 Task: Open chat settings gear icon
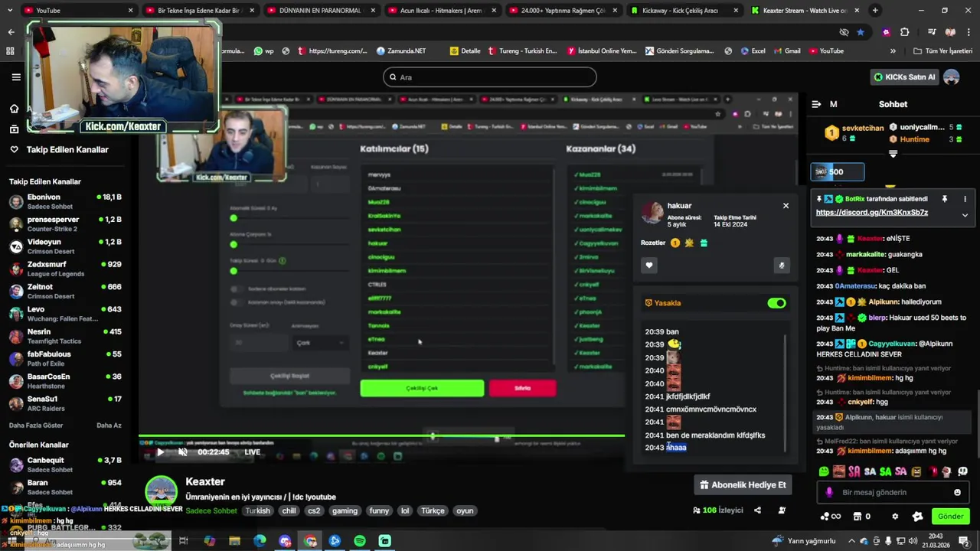tap(895, 517)
